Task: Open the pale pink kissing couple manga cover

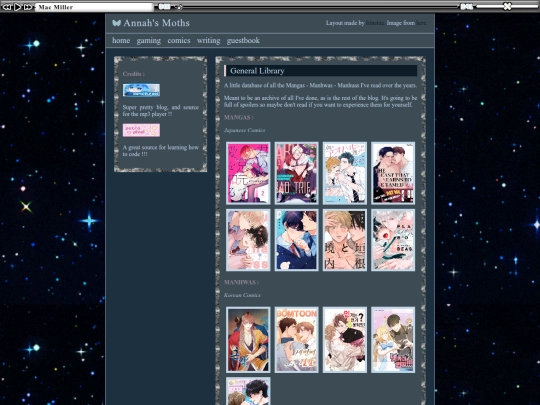Action: coord(248,240)
